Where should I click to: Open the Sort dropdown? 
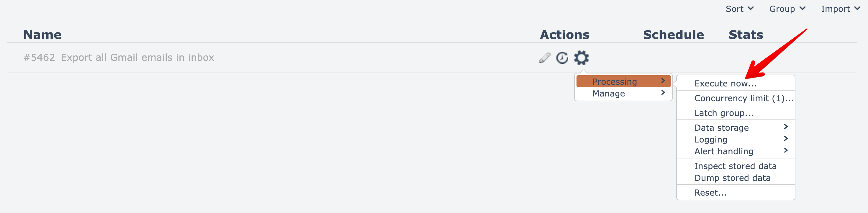(x=739, y=9)
